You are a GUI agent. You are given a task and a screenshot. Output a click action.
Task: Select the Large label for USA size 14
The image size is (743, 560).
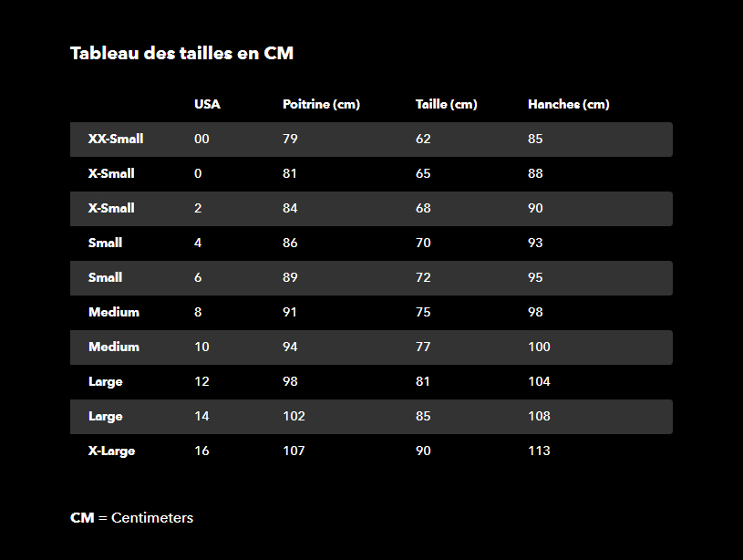(x=105, y=416)
